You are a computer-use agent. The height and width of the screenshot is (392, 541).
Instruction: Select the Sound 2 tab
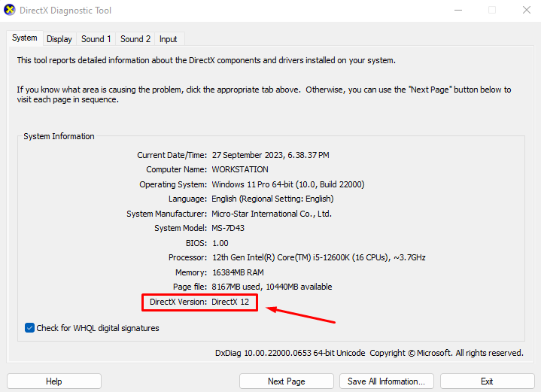coord(135,39)
